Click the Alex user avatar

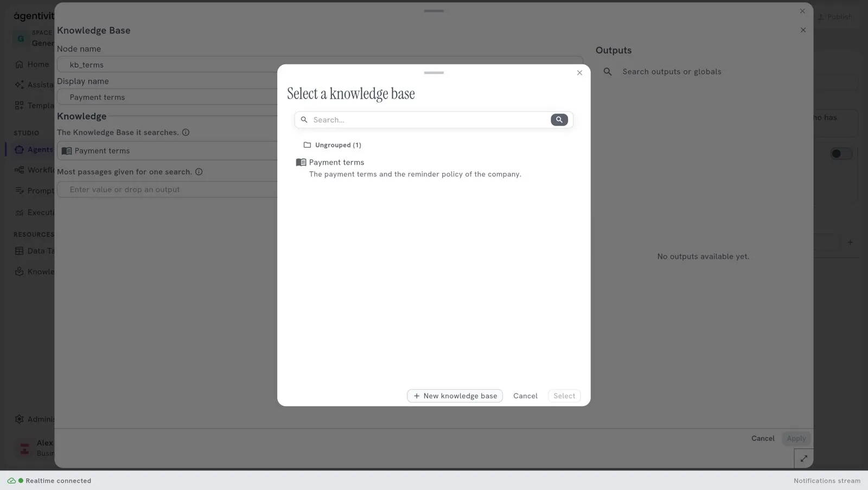point(24,448)
